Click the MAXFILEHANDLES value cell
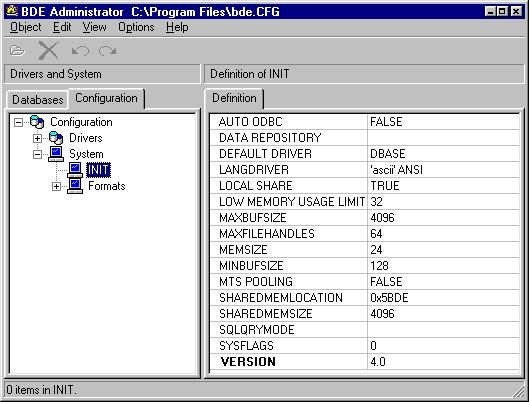Screen dimensions: 529x402 tap(443, 234)
